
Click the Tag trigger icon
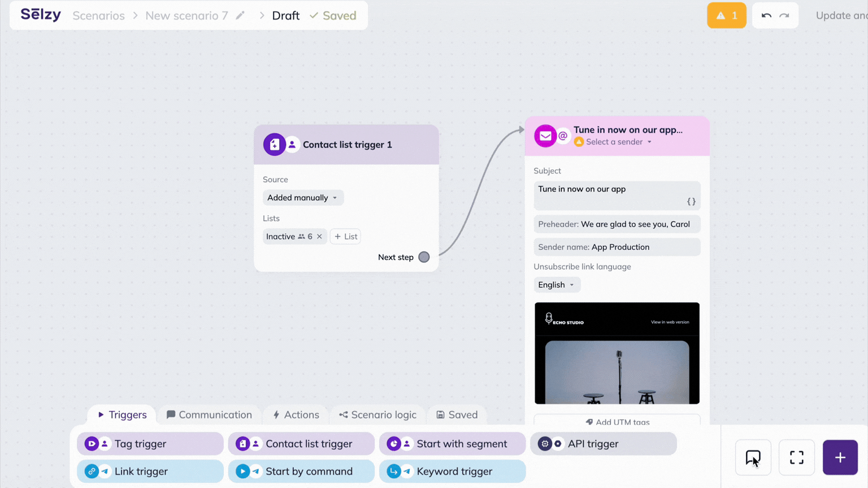[x=91, y=444]
